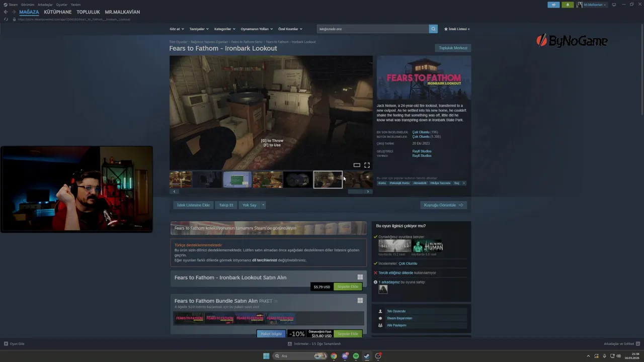This screenshot has width=644, height=362.
Task: Add Fears to Fathom Bundle to cart
Action: click(x=348, y=334)
